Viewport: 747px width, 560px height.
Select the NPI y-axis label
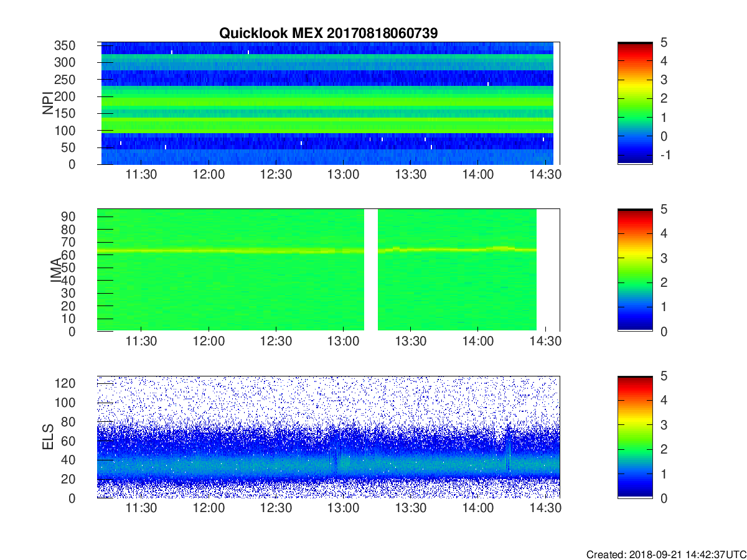click(x=47, y=103)
